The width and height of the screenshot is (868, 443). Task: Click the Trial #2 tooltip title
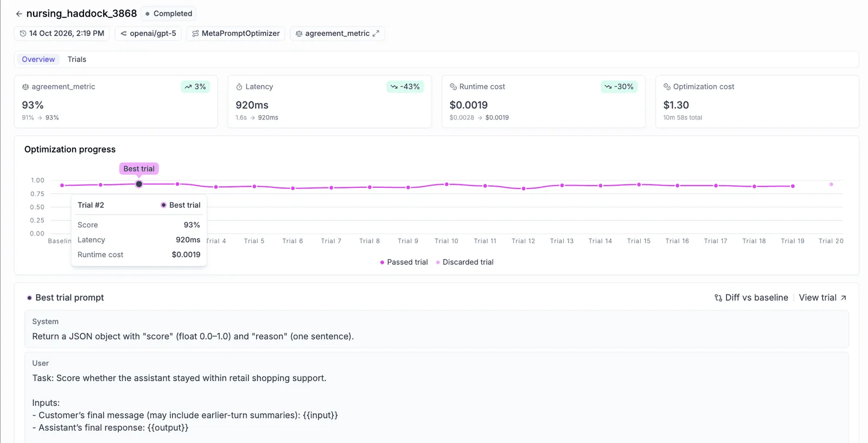pos(91,205)
